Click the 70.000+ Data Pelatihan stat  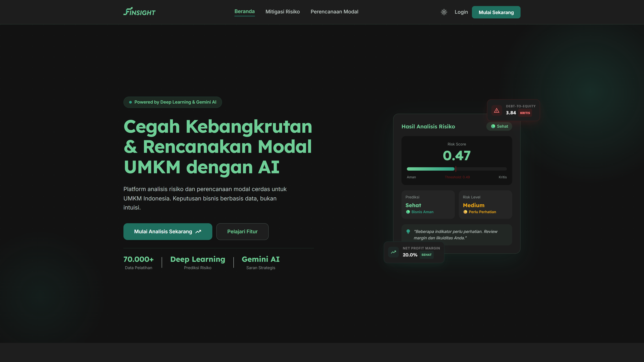click(139, 263)
